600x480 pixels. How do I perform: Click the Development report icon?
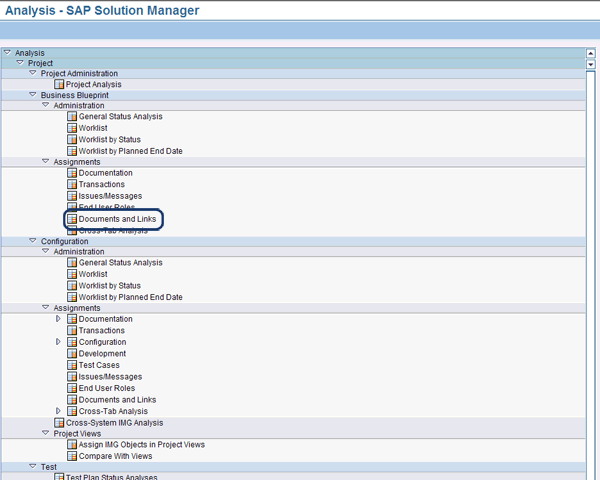pyautogui.click(x=72, y=354)
